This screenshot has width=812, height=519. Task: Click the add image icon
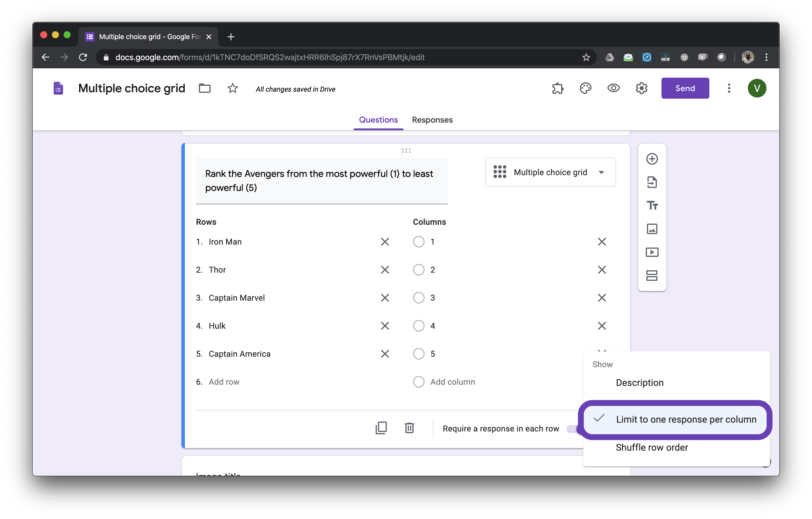coord(652,228)
